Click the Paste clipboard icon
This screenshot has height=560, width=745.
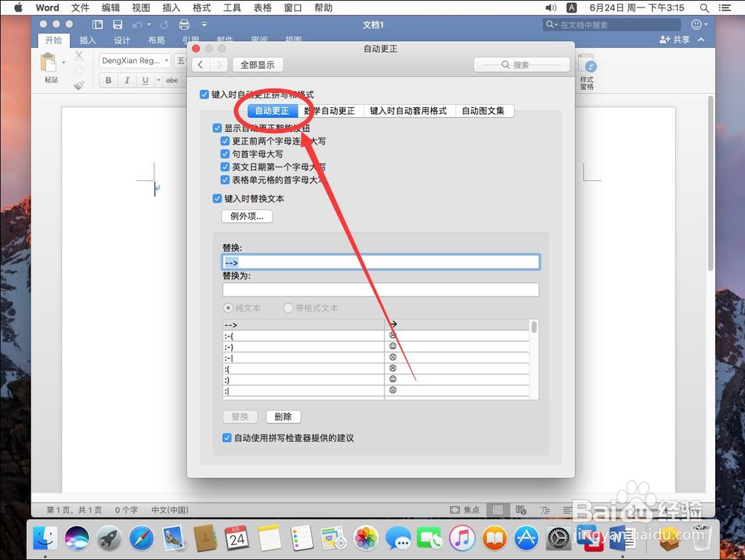48,63
